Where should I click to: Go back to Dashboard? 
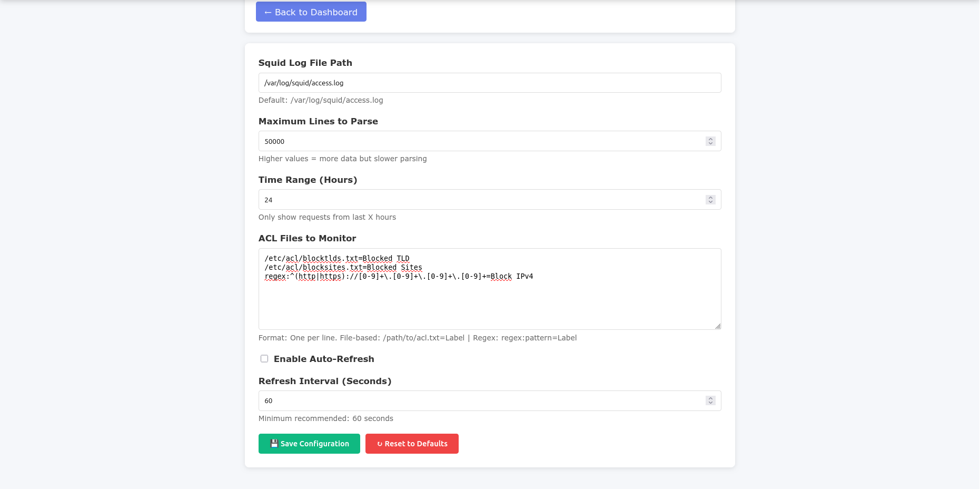pos(311,12)
